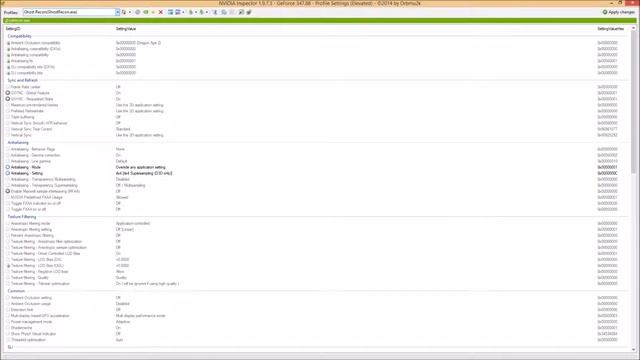Select the Power management mode row
Viewport: 640px width, 360px height.
pyautogui.click(x=317, y=322)
